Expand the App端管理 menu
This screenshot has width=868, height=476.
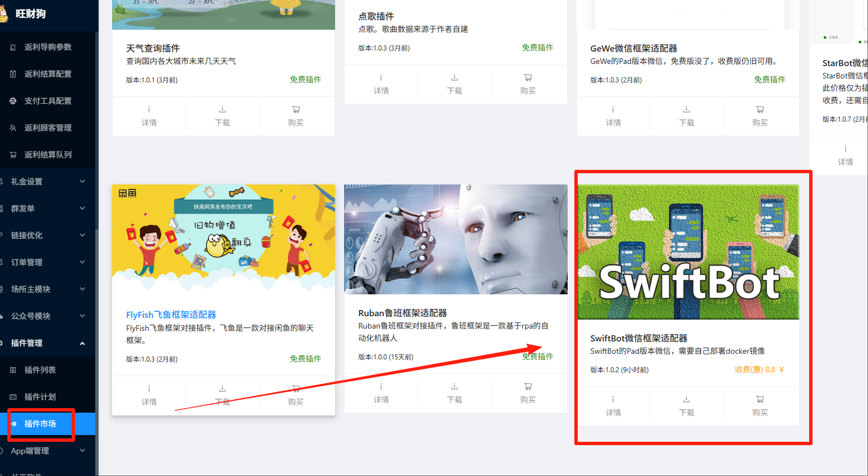point(82,451)
